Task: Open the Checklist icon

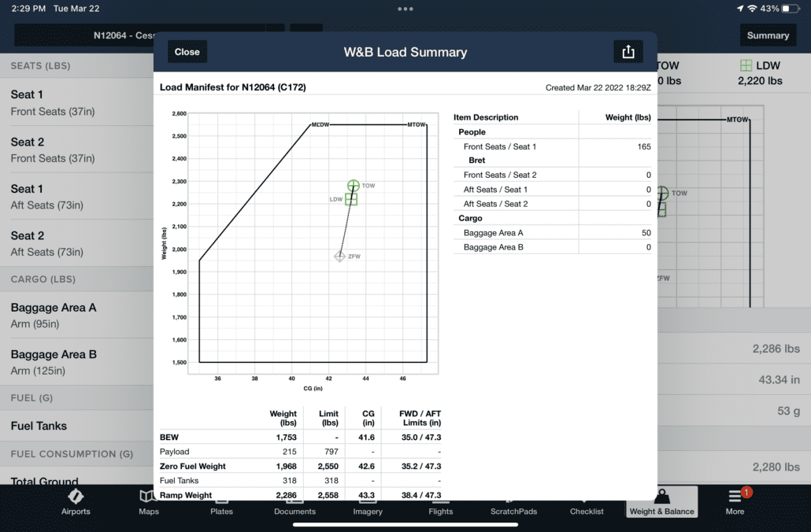Action: [587, 504]
